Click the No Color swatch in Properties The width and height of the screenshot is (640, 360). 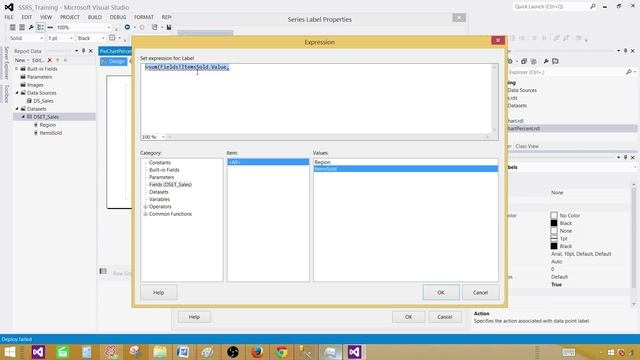[x=554, y=215]
